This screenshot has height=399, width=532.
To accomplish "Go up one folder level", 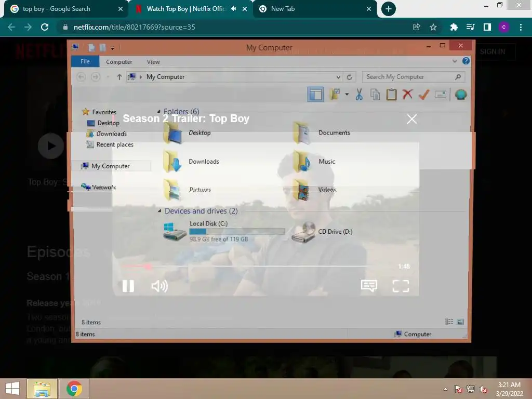I will coord(119,77).
